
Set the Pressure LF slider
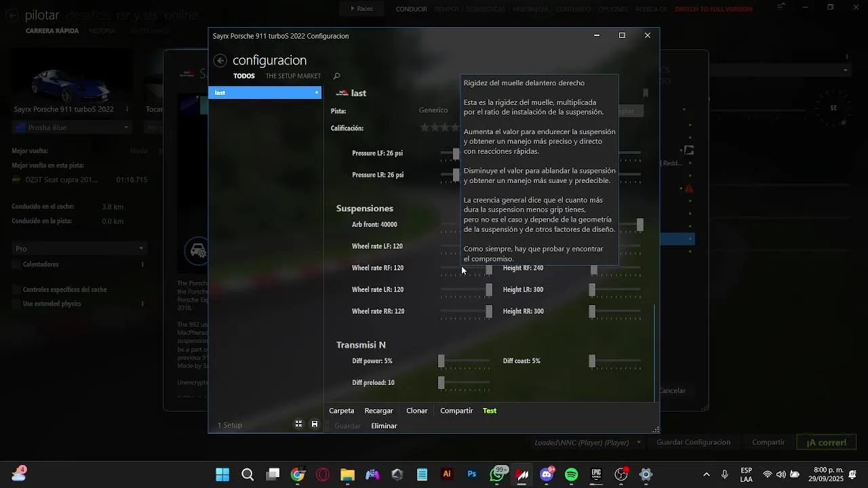point(456,153)
